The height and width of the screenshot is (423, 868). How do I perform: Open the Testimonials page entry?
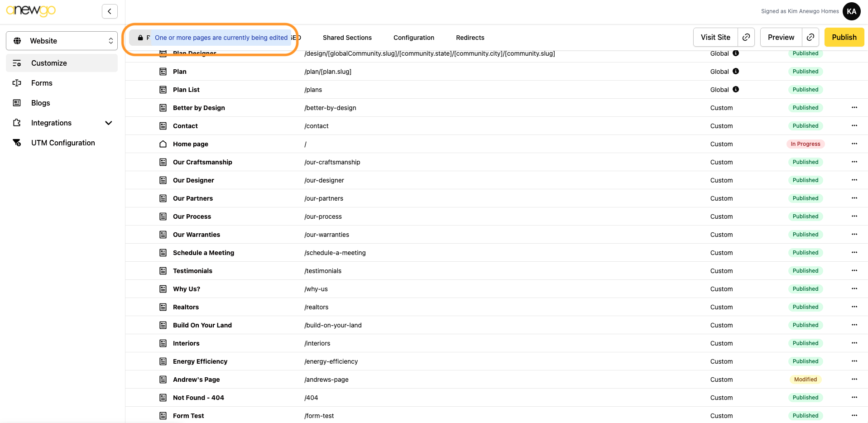(x=192, y=271)
